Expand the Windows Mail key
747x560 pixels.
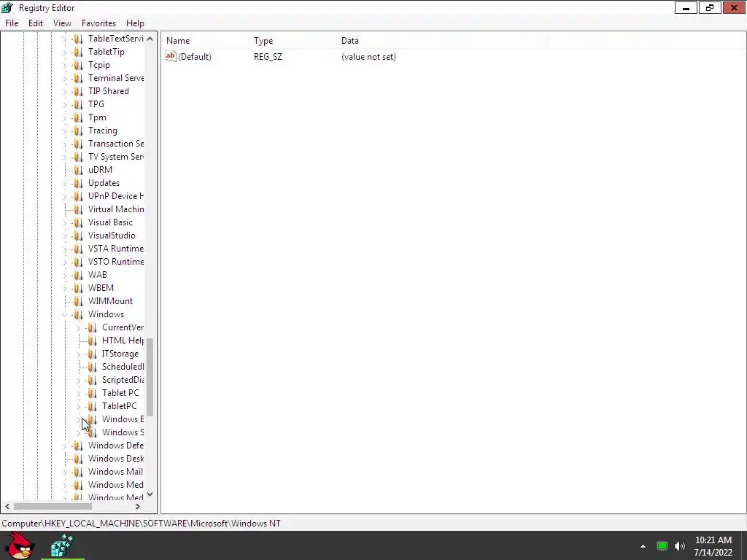[x=64, y=472]
